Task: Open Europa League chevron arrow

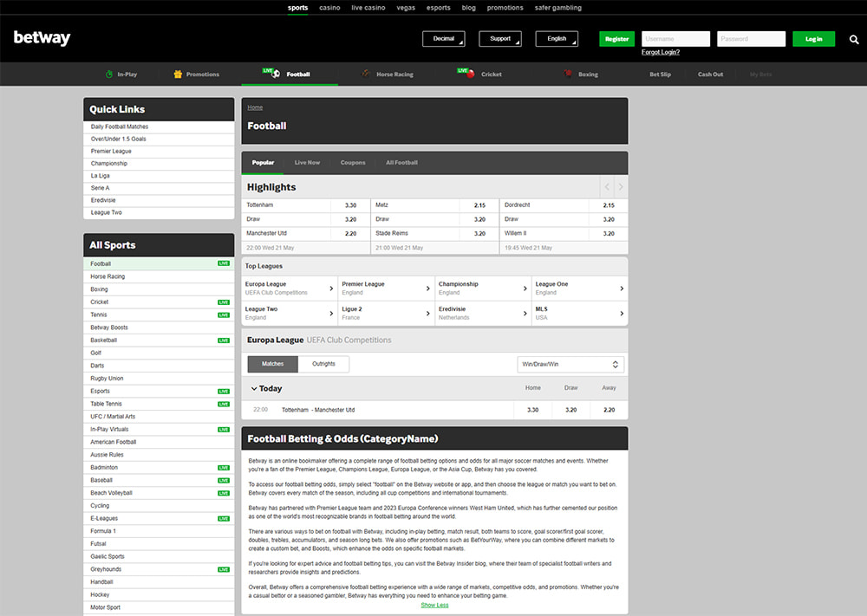Action: coord(331,289)
